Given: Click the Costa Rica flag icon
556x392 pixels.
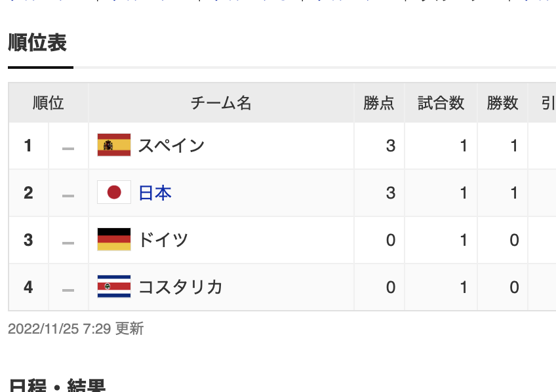Looking at the screenshot, I should click(x=114, y=286).
